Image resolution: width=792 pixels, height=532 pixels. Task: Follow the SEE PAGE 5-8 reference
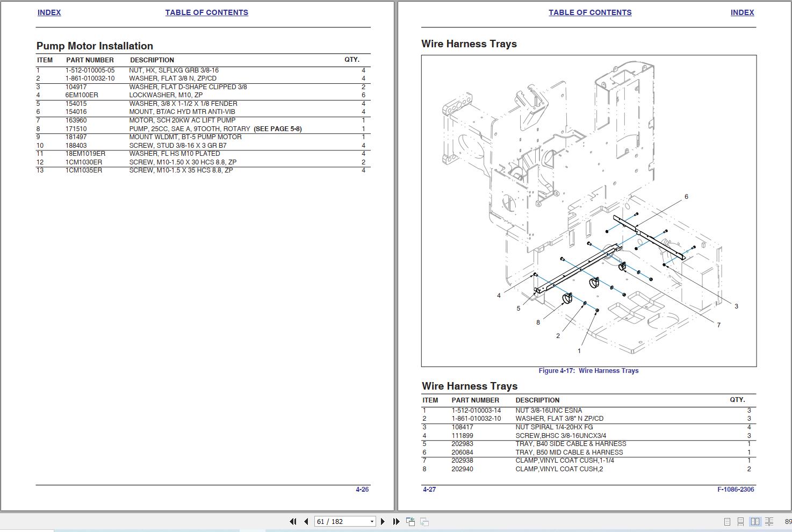[278, 129]
